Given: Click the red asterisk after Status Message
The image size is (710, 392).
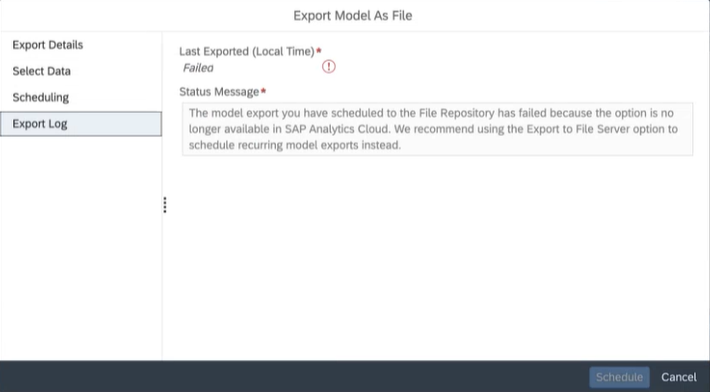Looking at the screenshot, I should pos(264,91).
